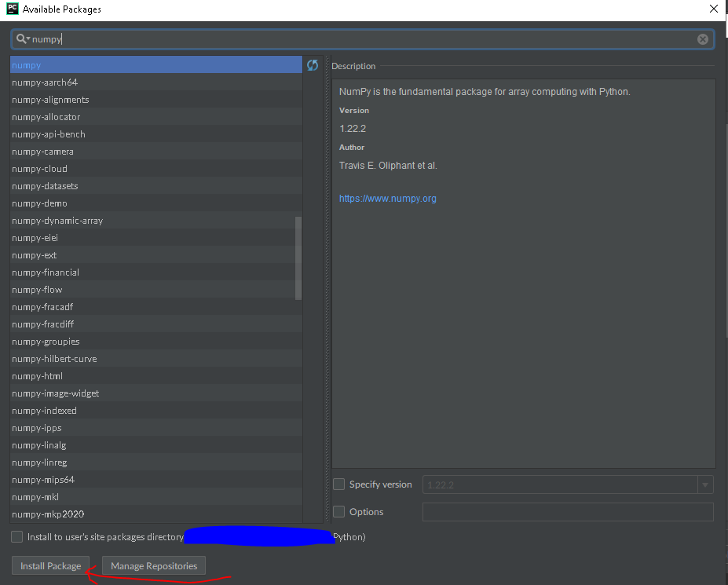Select the numpy package row
Viewport: 728px width, 585px height.
tap(156, 65)
